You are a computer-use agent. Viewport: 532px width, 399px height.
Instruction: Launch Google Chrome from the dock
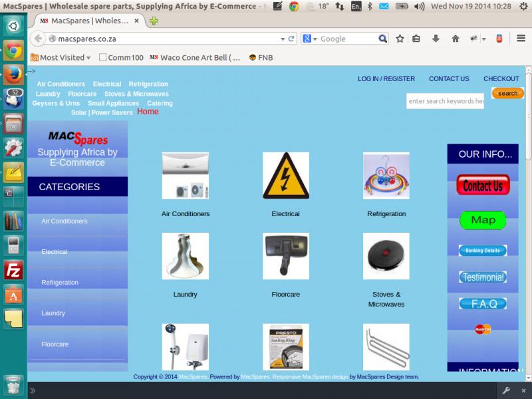point(13,51)
